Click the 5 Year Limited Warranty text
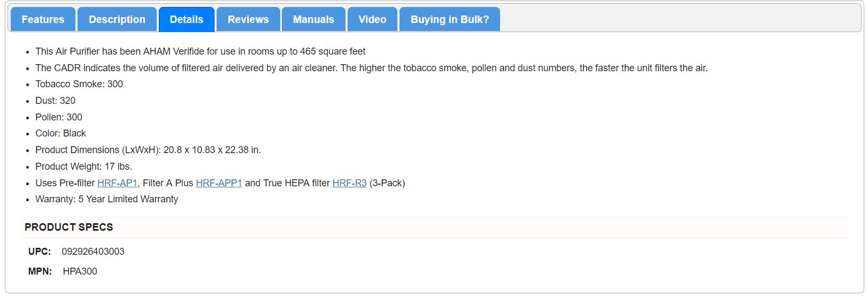Viewport: 868px width, 296px height. pos(128,199)
